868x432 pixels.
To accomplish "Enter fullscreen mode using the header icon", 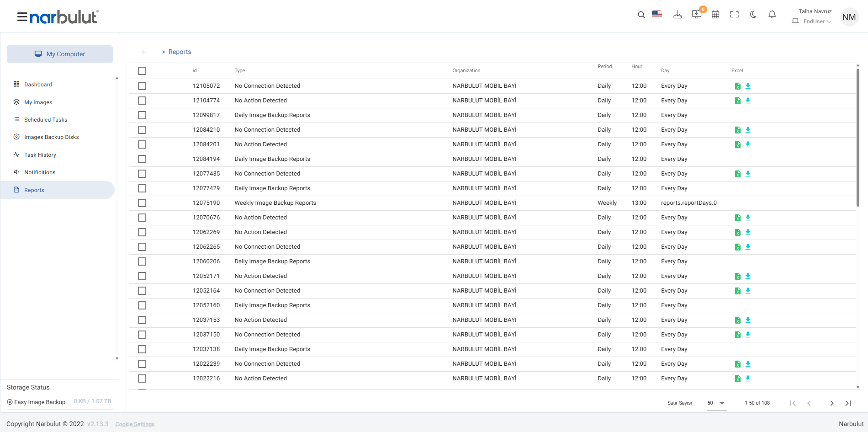I will pyautogui.click(x=734, y=15).
